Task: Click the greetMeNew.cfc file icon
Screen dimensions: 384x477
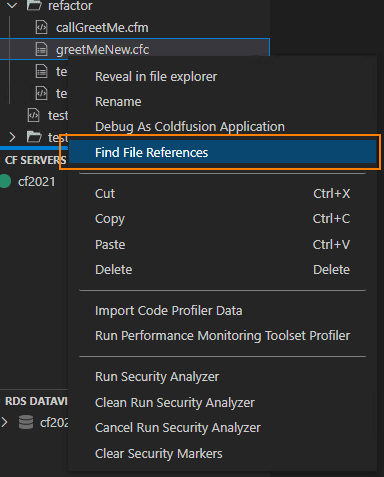Action: point(41,50)
